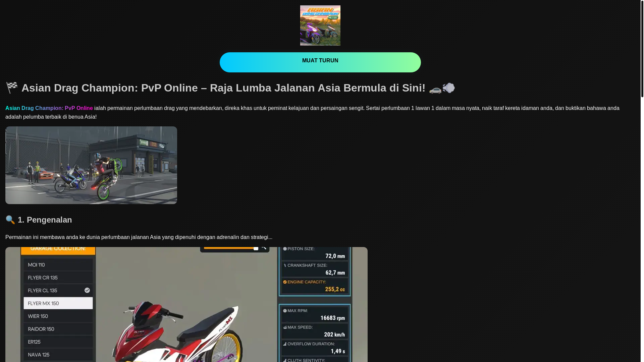Click the MUAT TURUN download button
This screenshot has width=644, height=362.
(x=320, y=62)
